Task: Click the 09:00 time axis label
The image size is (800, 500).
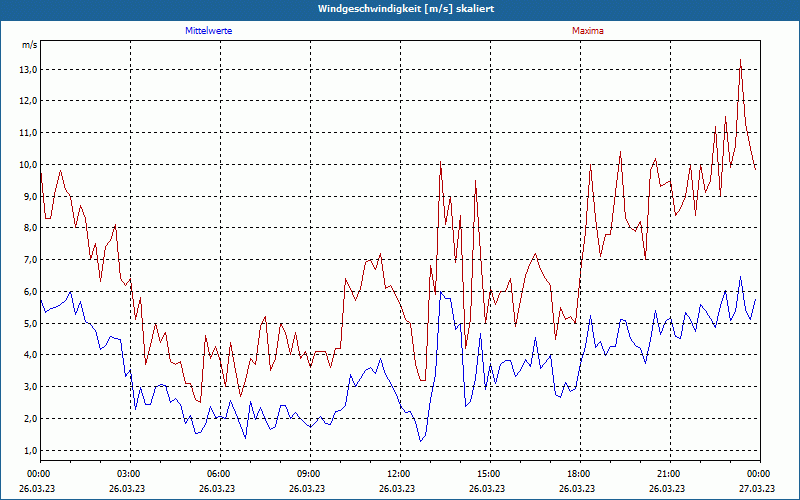Action: (310, 474)
